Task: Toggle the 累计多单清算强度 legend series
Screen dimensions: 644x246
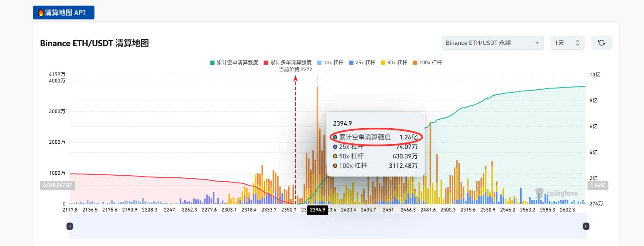Action: [x=287, y=63]
